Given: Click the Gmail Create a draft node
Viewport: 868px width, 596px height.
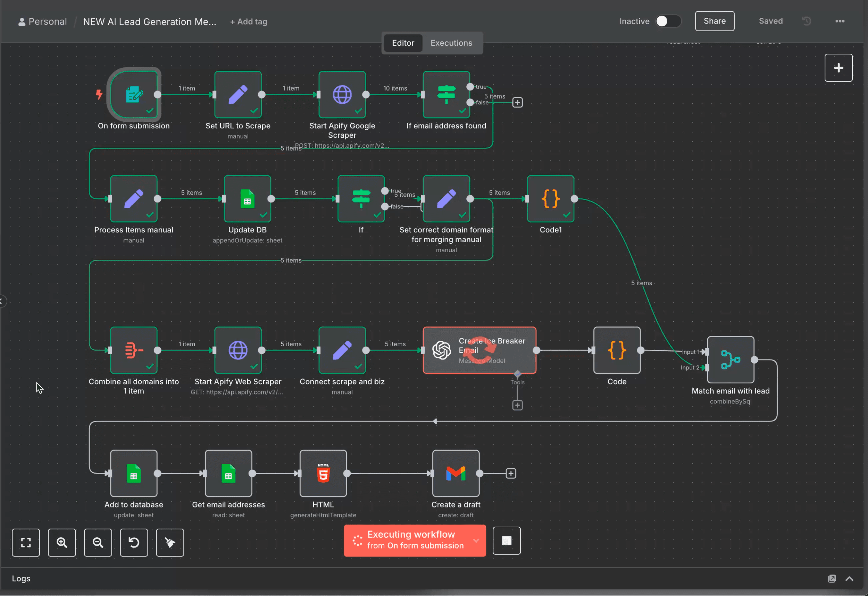Looking at the screenshot, I should pos(456,473).
